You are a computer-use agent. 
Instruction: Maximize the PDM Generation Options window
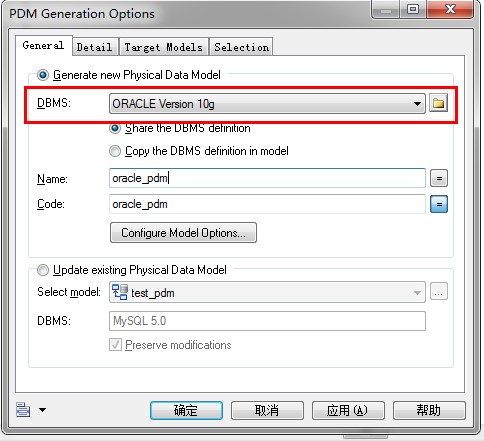pyautogui.click(x=413, y=9)
